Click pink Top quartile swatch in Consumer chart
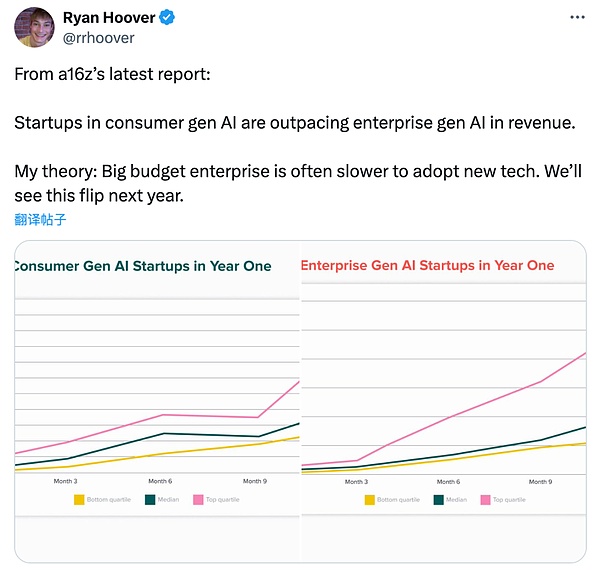This screenshot has width=600, height=571. [198, 499]
